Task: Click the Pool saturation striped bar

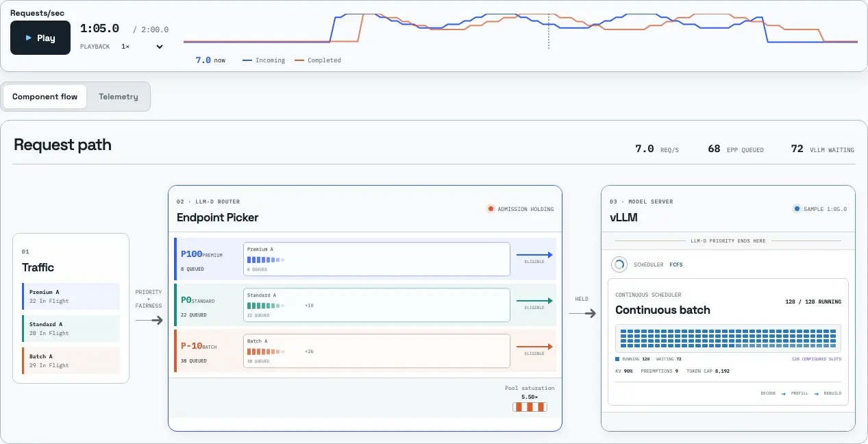Action: 530,407
